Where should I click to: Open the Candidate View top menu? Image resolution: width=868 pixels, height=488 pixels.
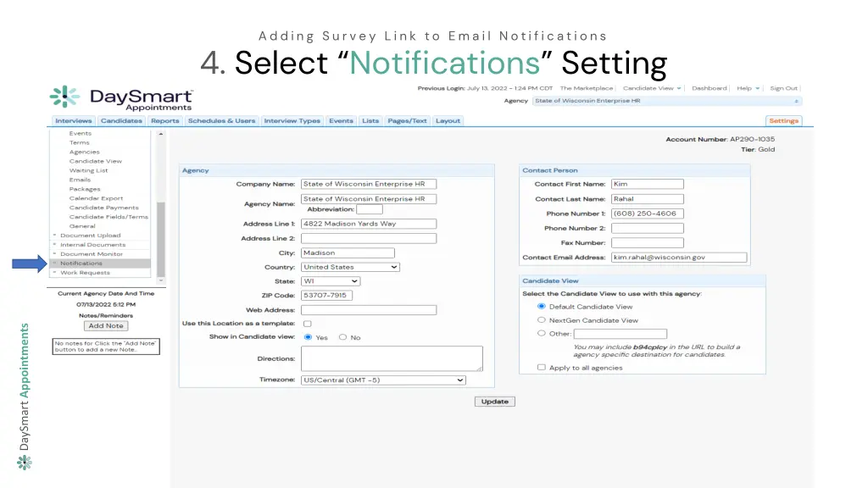click(x=652, y=88)
